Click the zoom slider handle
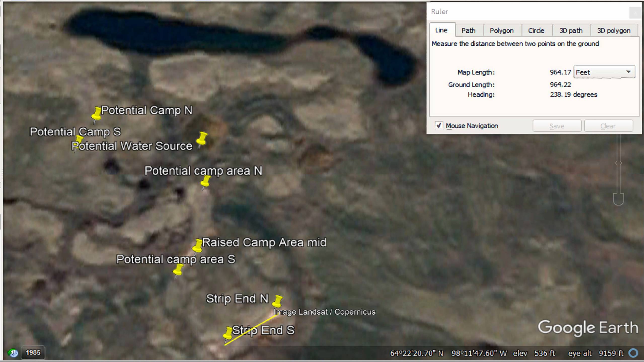 618,163
